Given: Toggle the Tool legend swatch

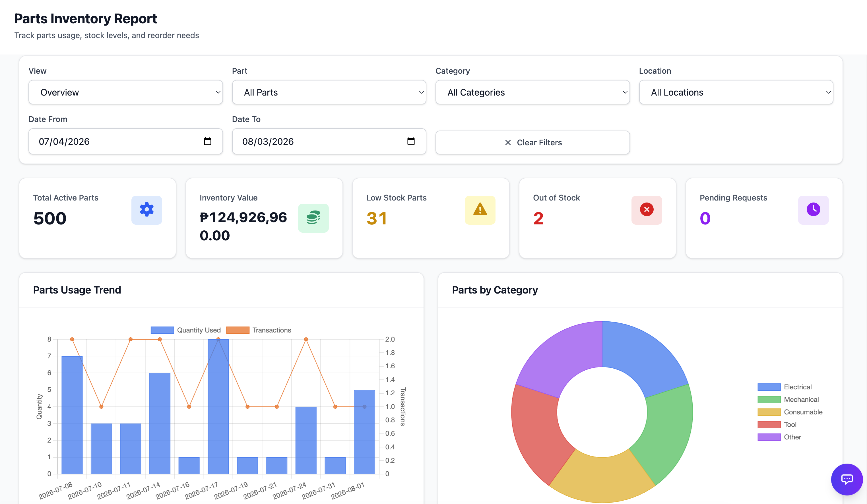Looking at the screenshot, I should click(x=769, y=425).
